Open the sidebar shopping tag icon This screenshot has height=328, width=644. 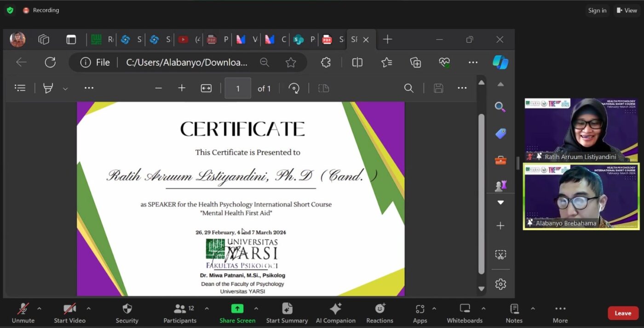click(x=500, y=134)
